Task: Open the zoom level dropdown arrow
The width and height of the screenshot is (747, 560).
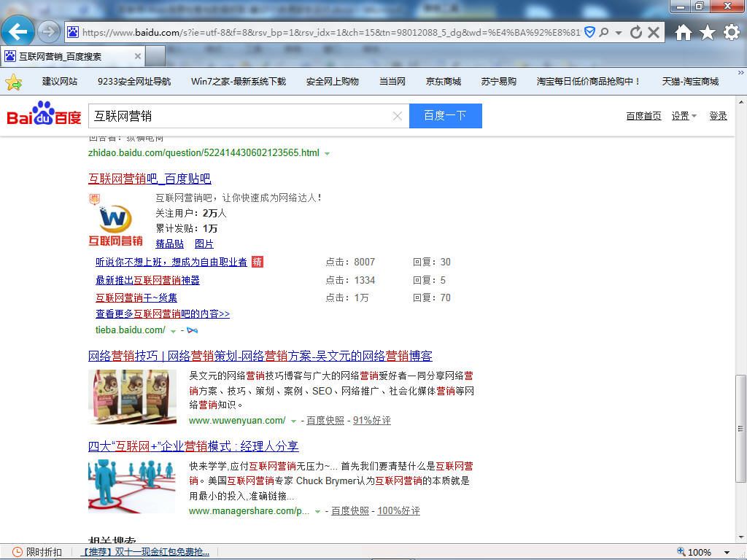Action: click(727, 553)
